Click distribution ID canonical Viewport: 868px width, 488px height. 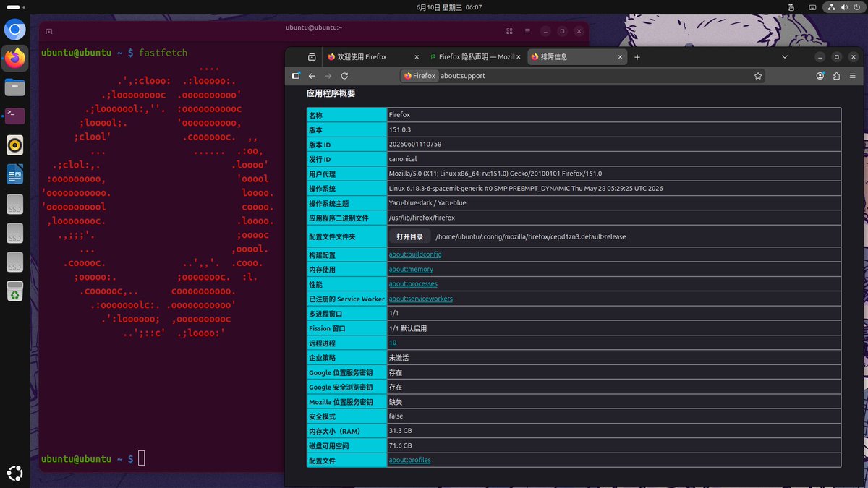coord(403,159)
